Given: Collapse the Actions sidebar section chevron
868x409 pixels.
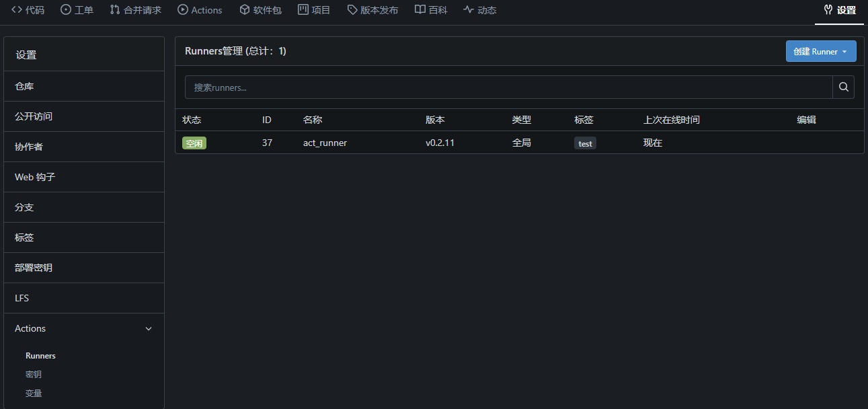Looking at the screenshot, I should point(149,329).
